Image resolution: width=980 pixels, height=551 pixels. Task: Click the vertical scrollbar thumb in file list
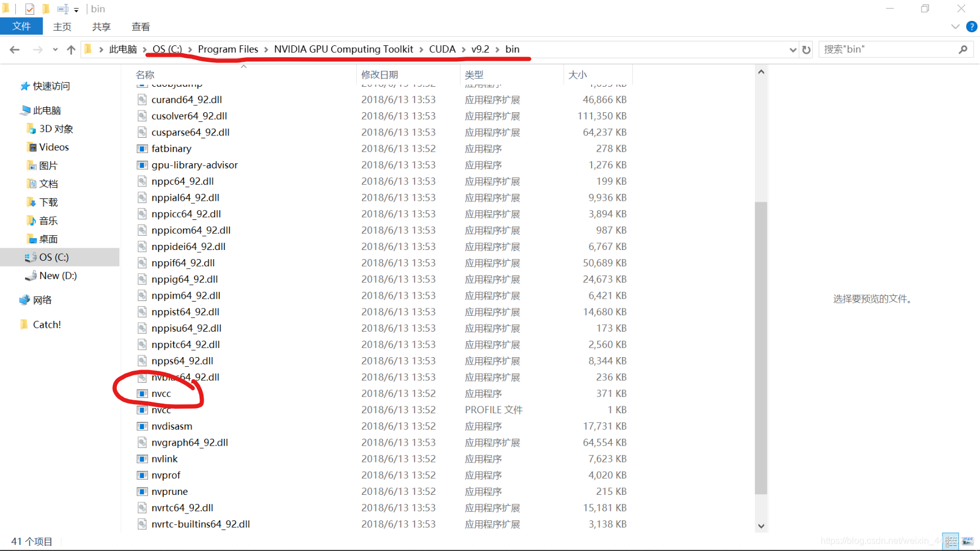pyautogui.click(x=761, y=348)
